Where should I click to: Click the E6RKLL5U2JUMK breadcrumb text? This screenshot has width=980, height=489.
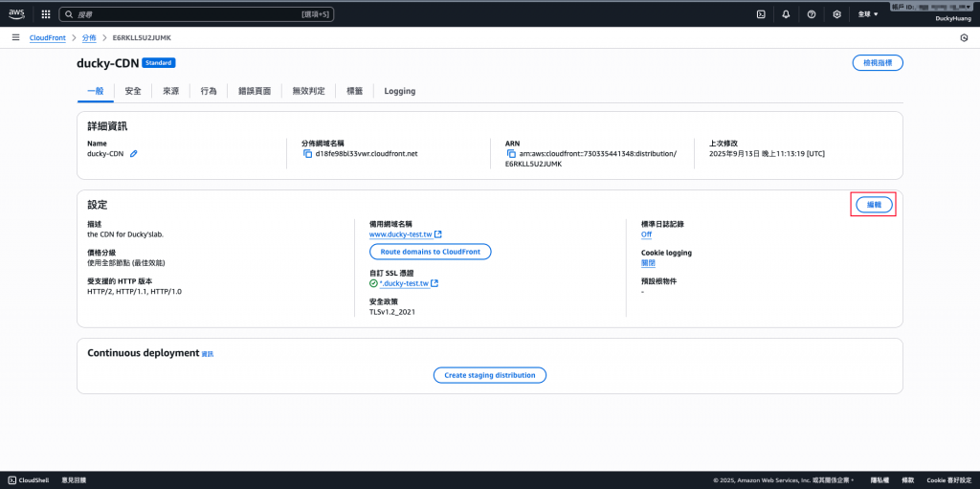click(x=142, y=38)
